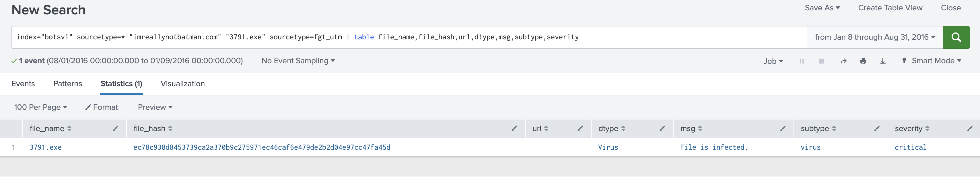Open the 100 Per Page dropdown
Viewport: 980px width, 196px height.
tap(41, 107)
